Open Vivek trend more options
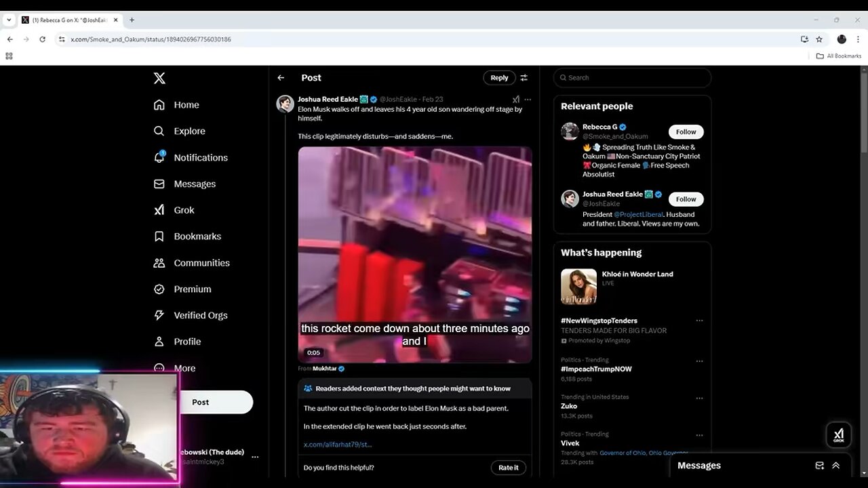This screenshot has width=868, height=488. pos(699,434)
